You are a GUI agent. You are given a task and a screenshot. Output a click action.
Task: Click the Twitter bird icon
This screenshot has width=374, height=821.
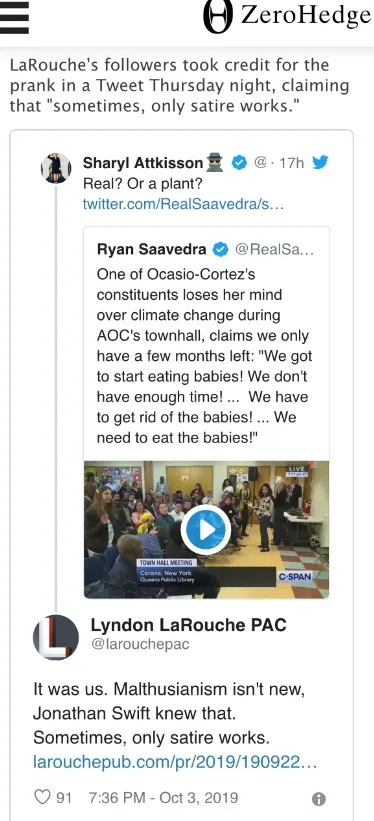tap(320, 163)
